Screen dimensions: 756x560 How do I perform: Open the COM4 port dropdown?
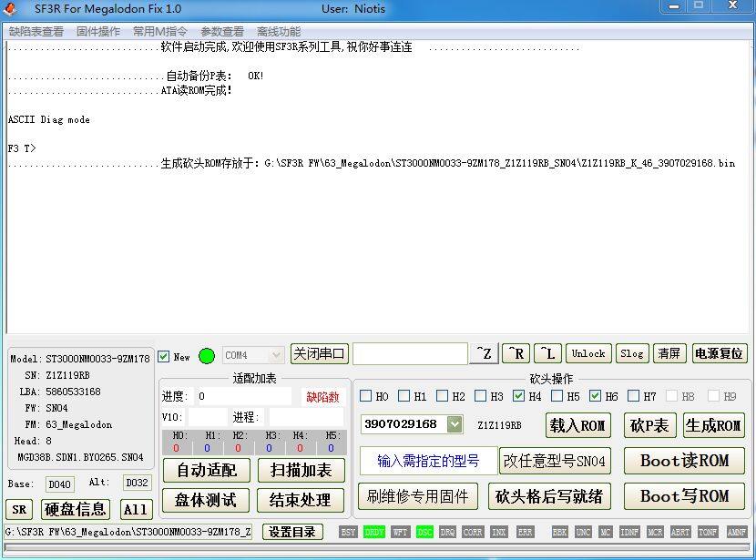[x=253, y=355]
